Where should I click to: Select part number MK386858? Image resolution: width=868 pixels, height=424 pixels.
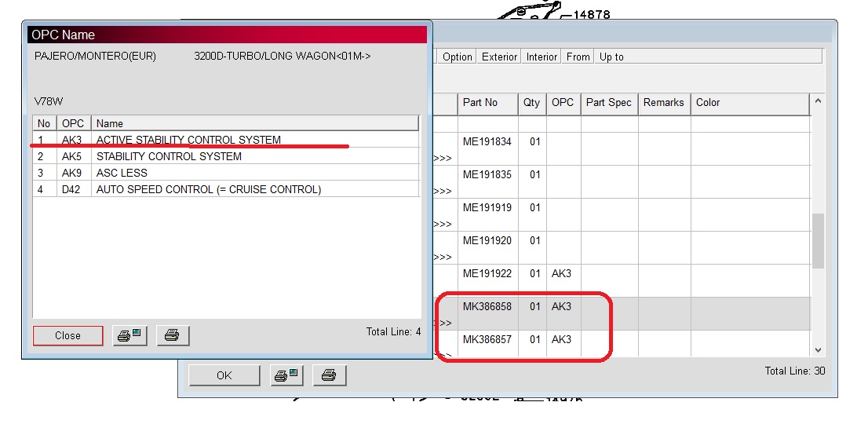click(x=487, y=306)
